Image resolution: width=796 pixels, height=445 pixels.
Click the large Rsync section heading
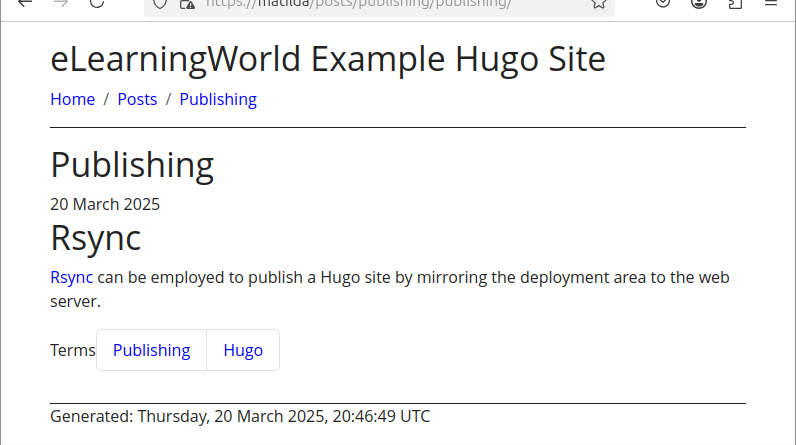coord(95,238)
